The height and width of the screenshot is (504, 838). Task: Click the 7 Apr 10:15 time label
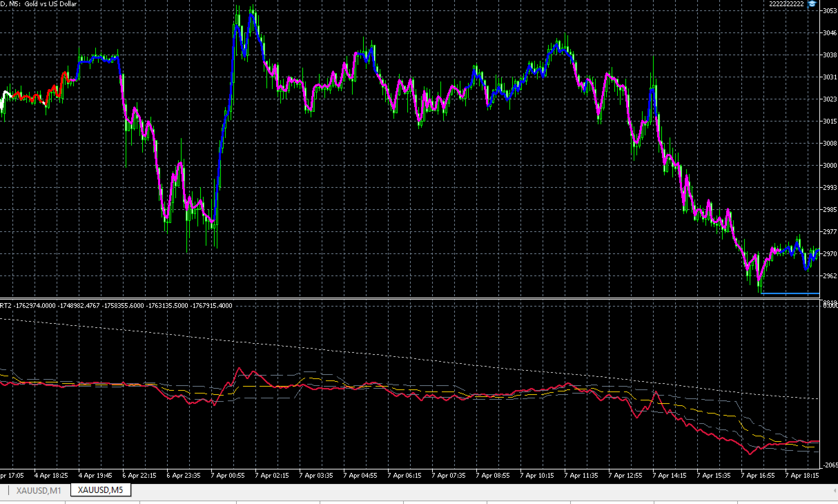(536, 476)
